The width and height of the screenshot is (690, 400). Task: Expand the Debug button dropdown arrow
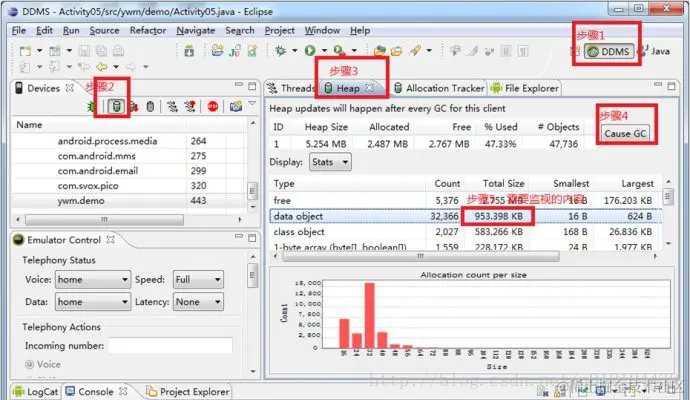(295, 51)
